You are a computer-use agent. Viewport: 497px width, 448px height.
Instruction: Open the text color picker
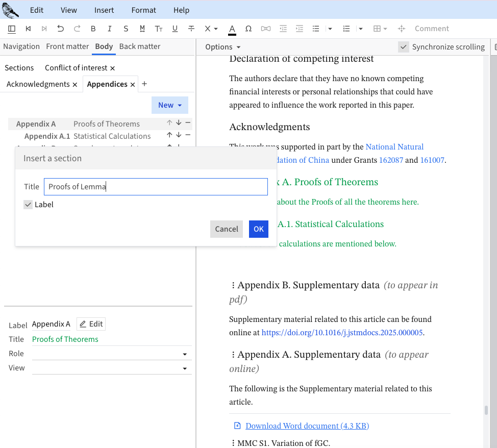coord(232,29)
